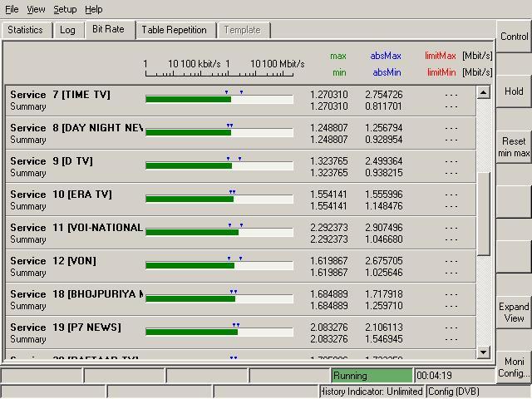Click the Service 11 VOI-NATIONAL bitrate bar
The image size is (532, 399).
point(191,232)
